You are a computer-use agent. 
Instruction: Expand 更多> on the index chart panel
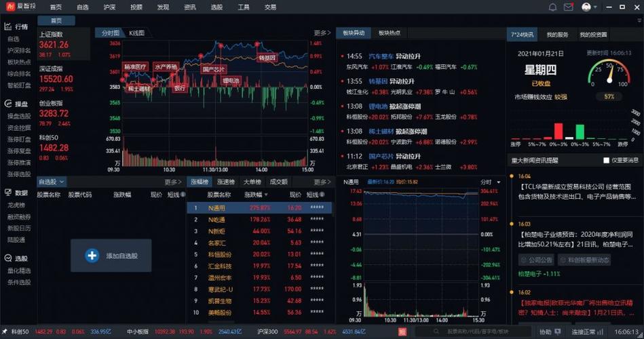pos(322,33)
